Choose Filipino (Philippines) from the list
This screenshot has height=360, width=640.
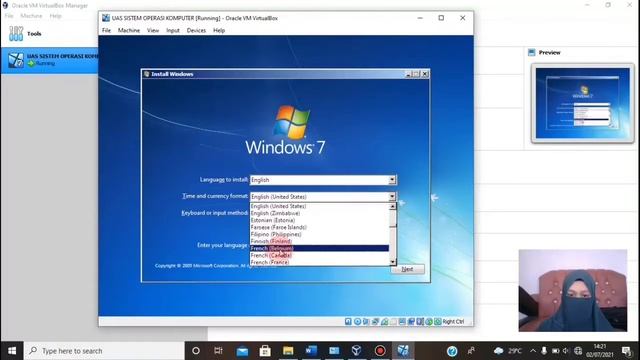point(319,234)
